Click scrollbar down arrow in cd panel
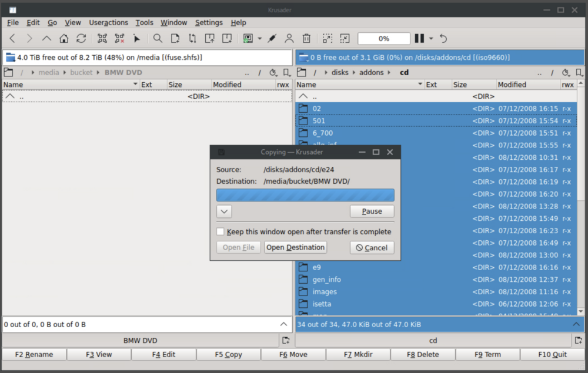 (580, 311)
